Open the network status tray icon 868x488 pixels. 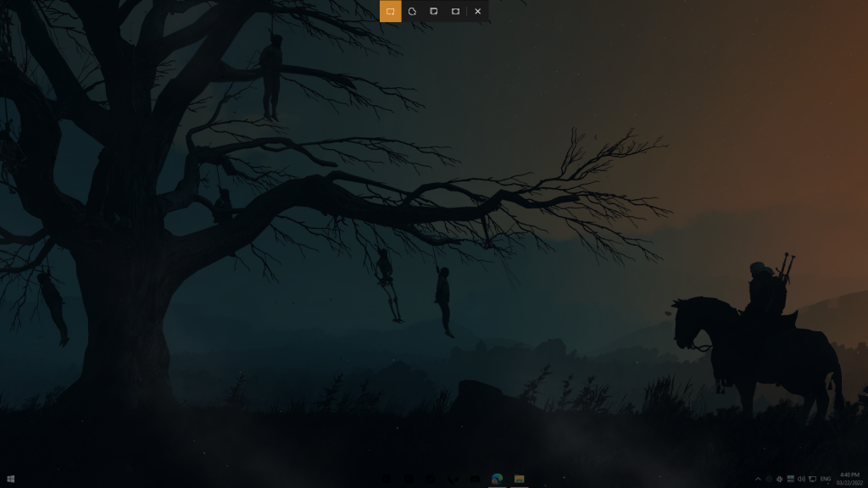(812, 480)
